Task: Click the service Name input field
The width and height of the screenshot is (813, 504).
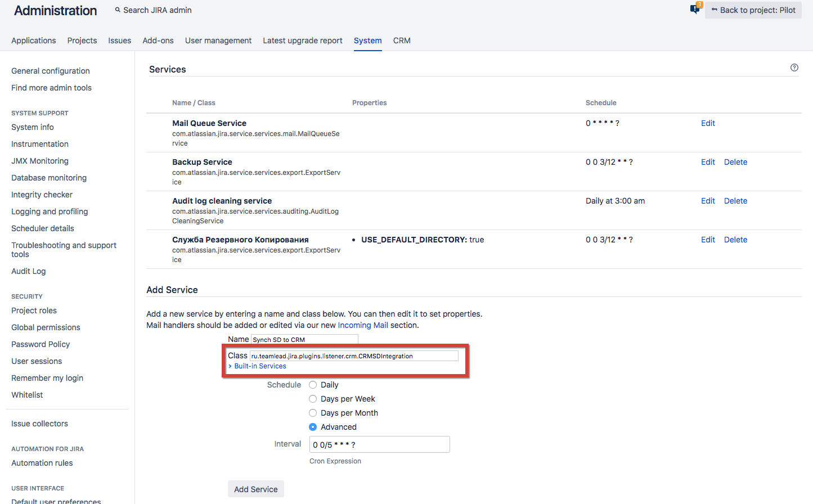Action: coord(304,340)
